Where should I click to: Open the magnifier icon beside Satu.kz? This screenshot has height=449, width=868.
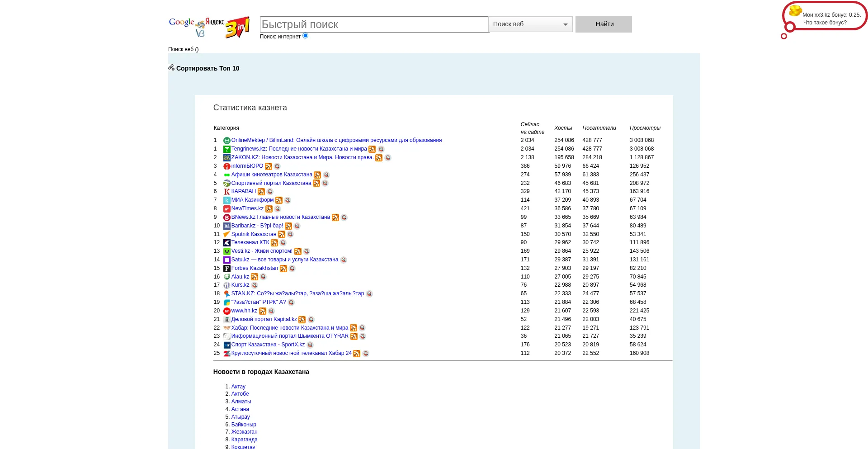pyautogui.click(x=344, y=260)
